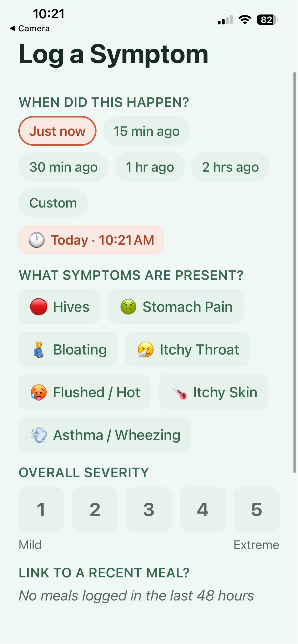298x644 pixels.
Task: Tap the clock icon beside Today
Action: [36, 240]
